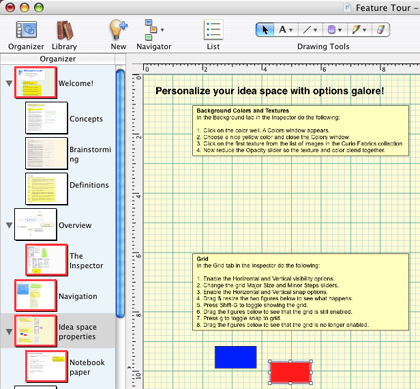The height and width of the screenshot is (389, 420).
Task: Show the List view icon
Action: [x=213, y=30]
